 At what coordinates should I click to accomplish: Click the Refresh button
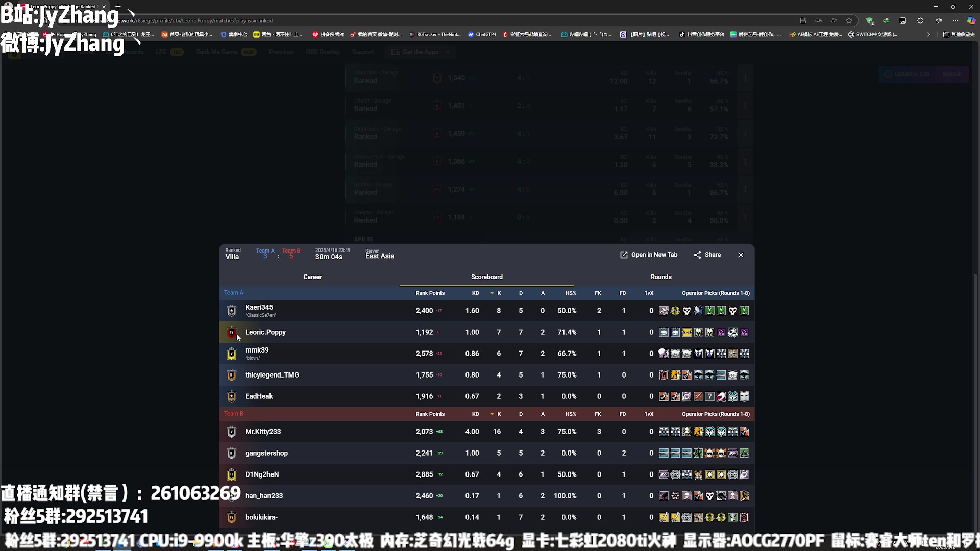tap(952, 74)
